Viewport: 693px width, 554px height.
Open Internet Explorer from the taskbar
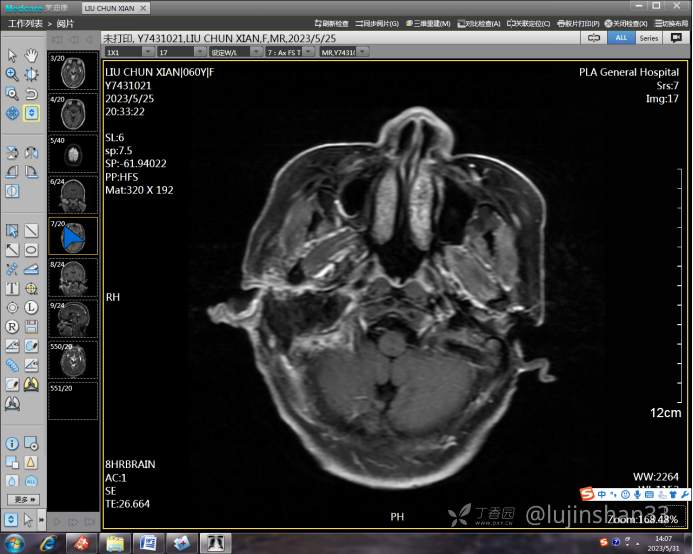pyautogui.click(x=46, y=543)
